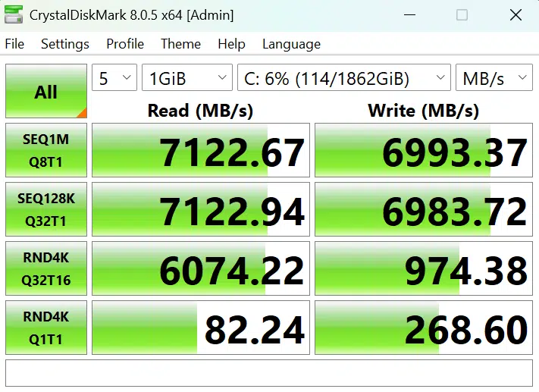Screen dimensions: 539x392
Task: Minimize the CrystalDiskMark window
Action: click(x=409, y=15)
